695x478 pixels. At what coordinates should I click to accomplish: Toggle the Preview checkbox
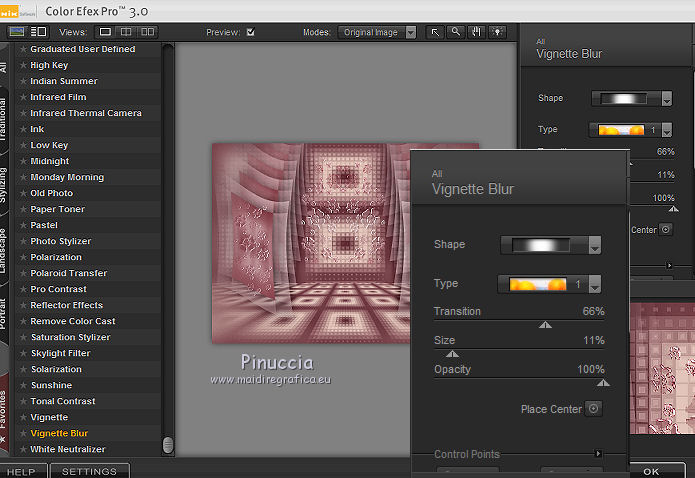tap(250, 32)
